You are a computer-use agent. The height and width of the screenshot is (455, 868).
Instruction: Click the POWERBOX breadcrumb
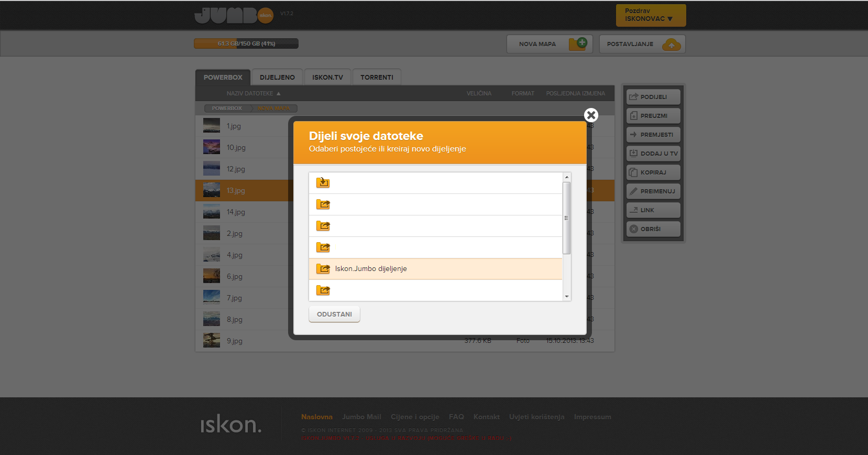227,108
